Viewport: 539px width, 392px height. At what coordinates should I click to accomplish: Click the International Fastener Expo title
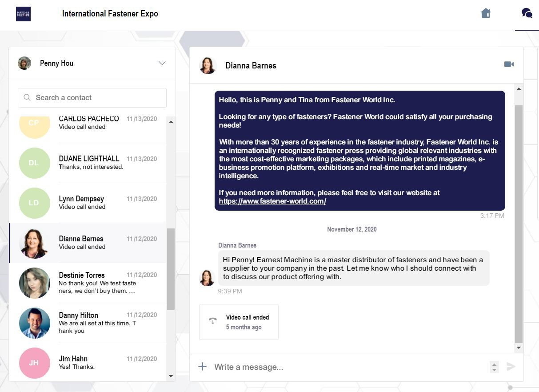point(110,14)
